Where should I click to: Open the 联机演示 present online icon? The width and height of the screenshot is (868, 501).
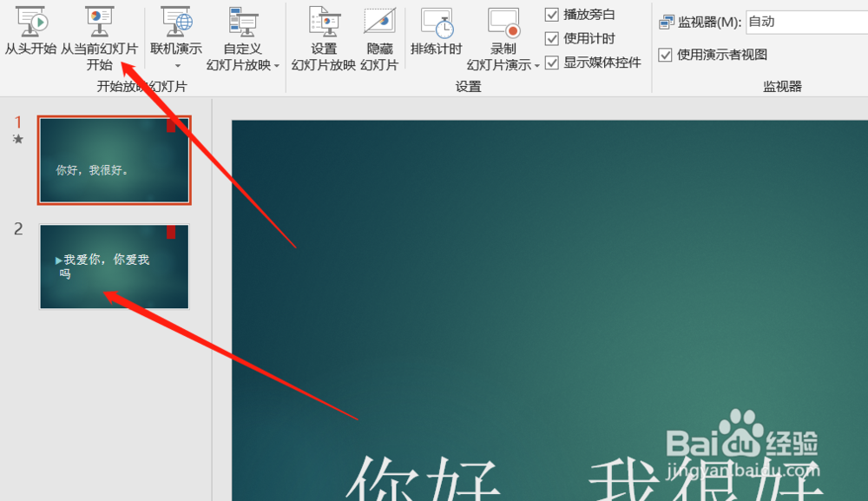point(176,23)
